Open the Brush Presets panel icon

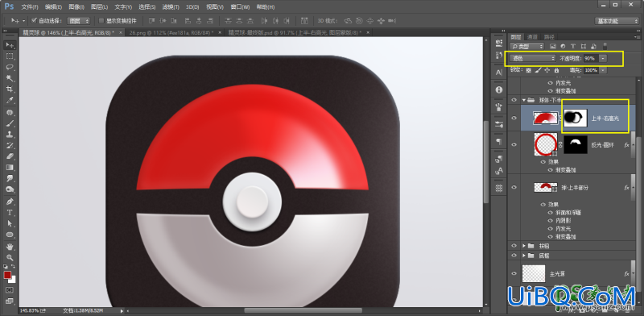(x=499, y=124)
